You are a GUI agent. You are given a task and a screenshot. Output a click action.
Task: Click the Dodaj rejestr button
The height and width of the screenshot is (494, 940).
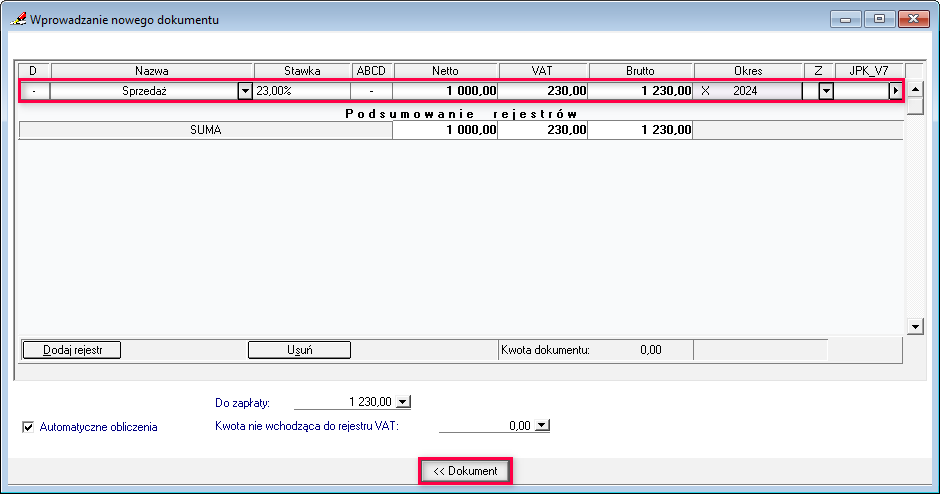pyautogui.click(x=72, y=350)
